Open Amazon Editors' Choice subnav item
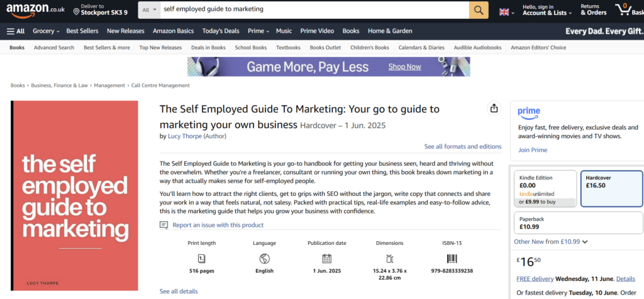The image size is (644, 299). click(x=538, y=48)
